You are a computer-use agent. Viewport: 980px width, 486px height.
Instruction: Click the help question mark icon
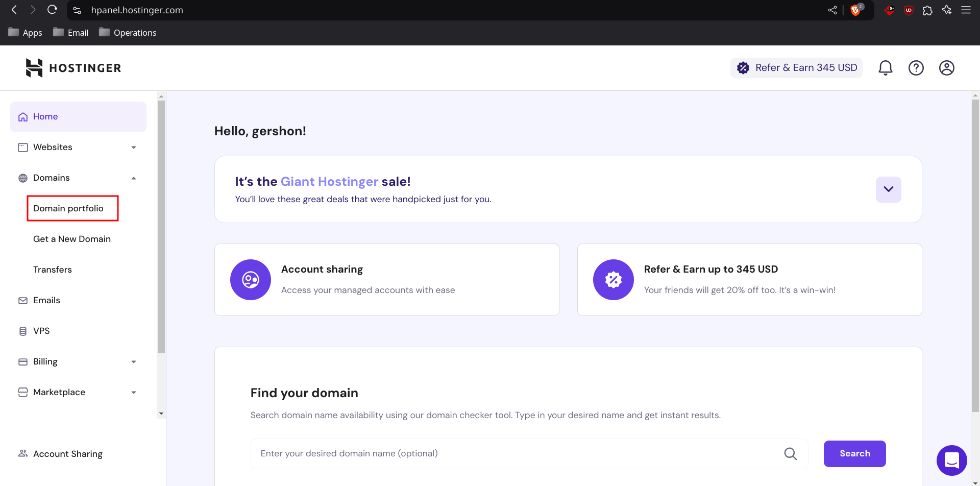(x=916, y=68)
